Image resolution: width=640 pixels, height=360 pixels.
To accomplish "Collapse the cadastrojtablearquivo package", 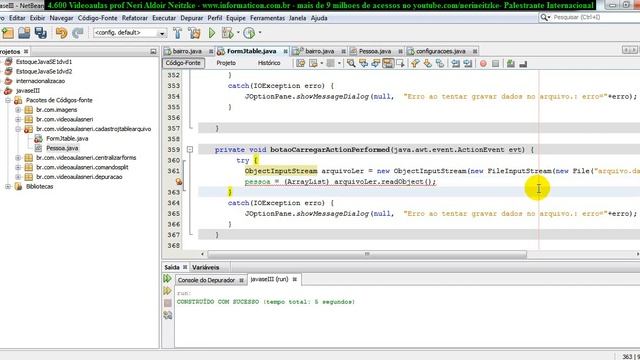I will click(18, 129).
